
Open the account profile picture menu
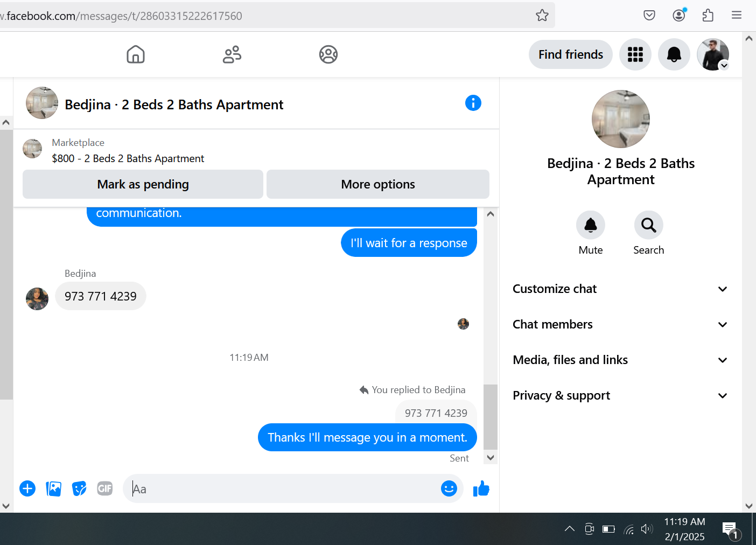pyautogui.click(x=713, y=54)
